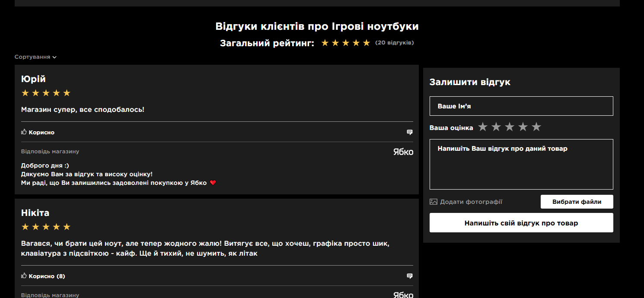Set Ваша оцінка to five stars
The width and height of the screenshot is (644, 298).
(x=536, y=127)
